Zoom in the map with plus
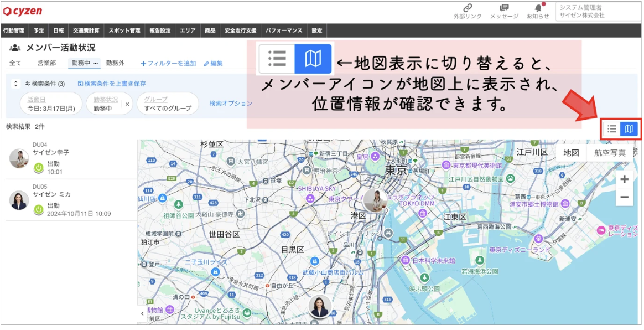This screenshot has height=330, width=644. [624, 179]
